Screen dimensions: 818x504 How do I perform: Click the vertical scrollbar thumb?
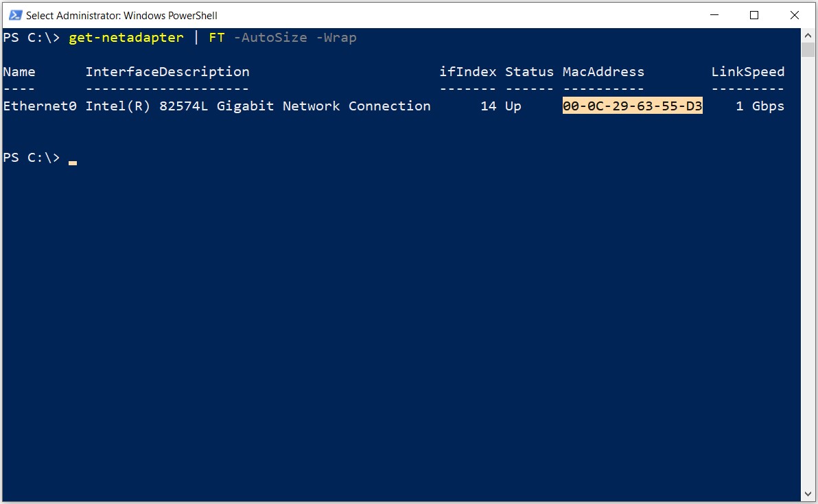click(808, 50)
